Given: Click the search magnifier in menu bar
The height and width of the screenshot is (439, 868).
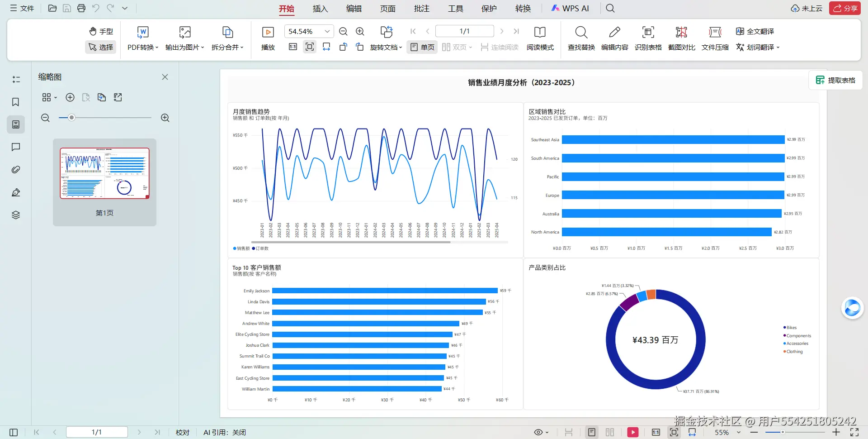Looking at the screenshot, I should pos(610,8).
